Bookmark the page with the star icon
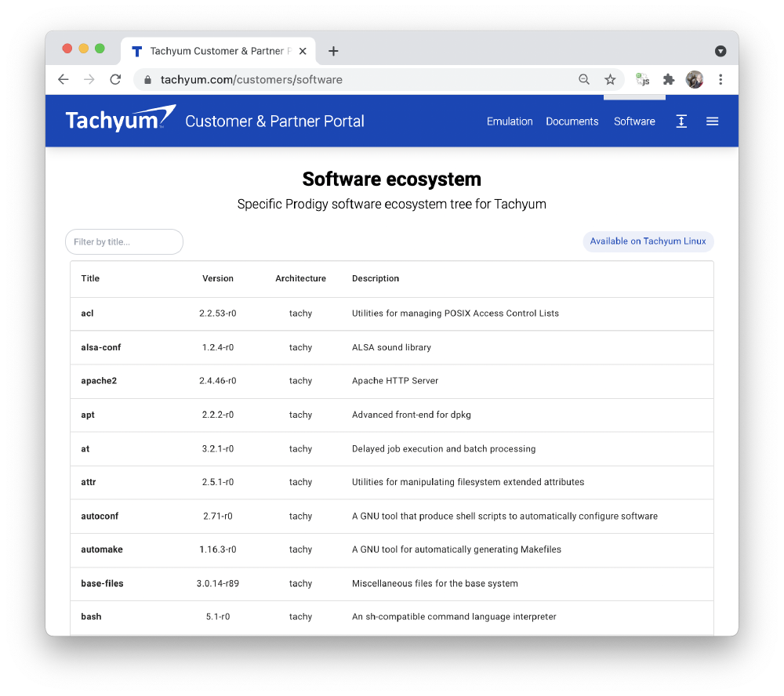Screen dimensions: 784x696 611,79
